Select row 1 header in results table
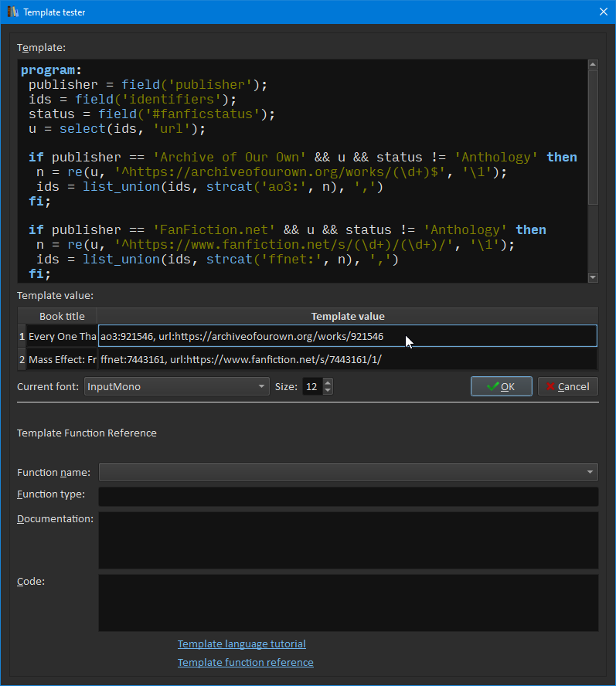The width and height of the screenshot is (616, 686). pyautogui.click(x=22, y=336)
